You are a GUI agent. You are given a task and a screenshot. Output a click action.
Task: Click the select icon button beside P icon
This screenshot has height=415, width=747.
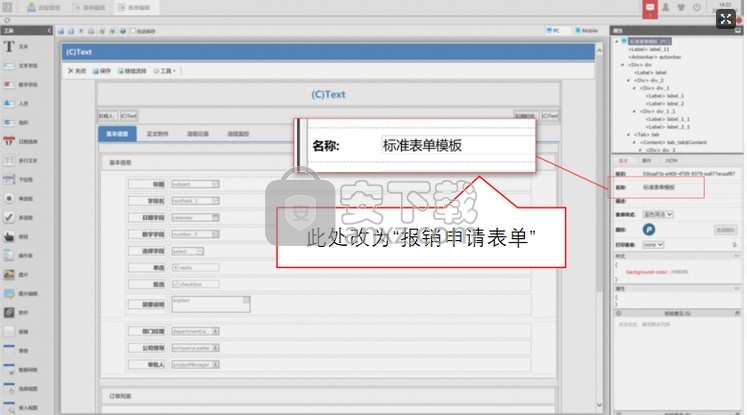725,230
